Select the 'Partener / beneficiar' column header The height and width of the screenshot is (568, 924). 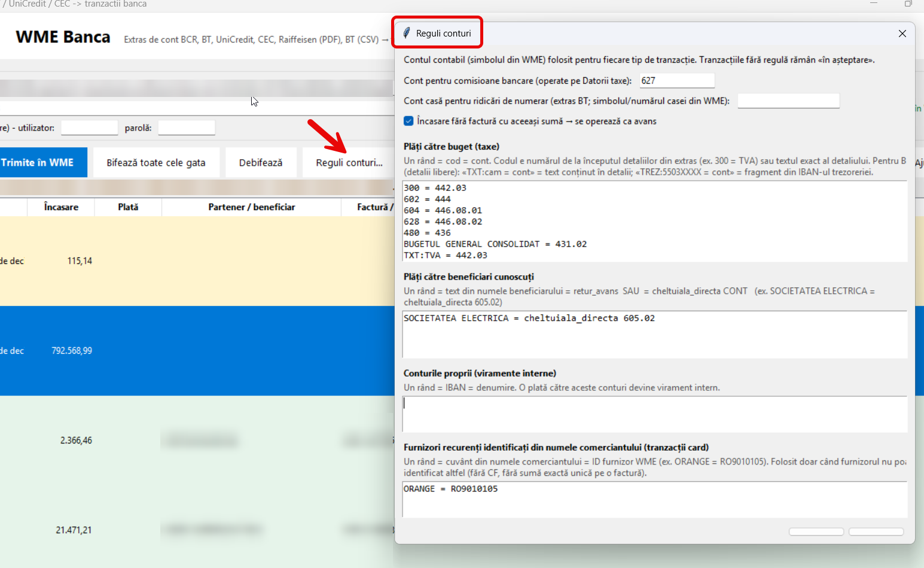251,206
